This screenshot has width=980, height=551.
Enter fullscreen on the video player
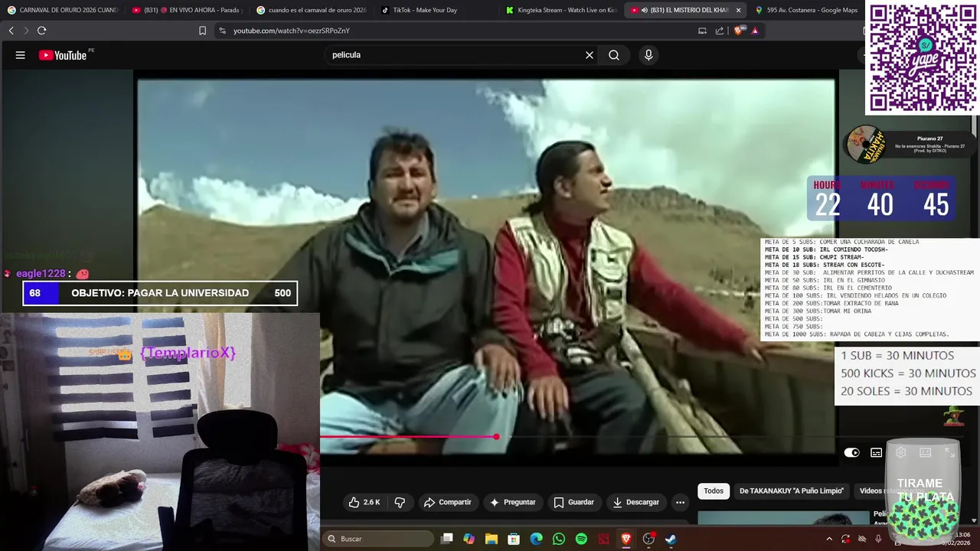click(949, 452)
